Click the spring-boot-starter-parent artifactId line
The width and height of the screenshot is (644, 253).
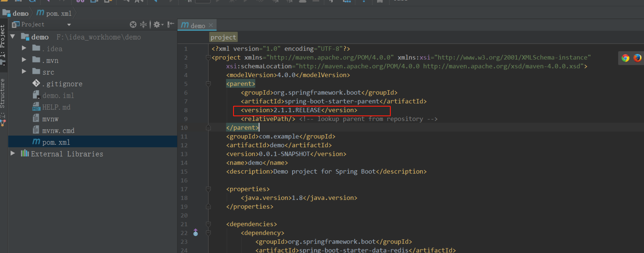point(334,101)
